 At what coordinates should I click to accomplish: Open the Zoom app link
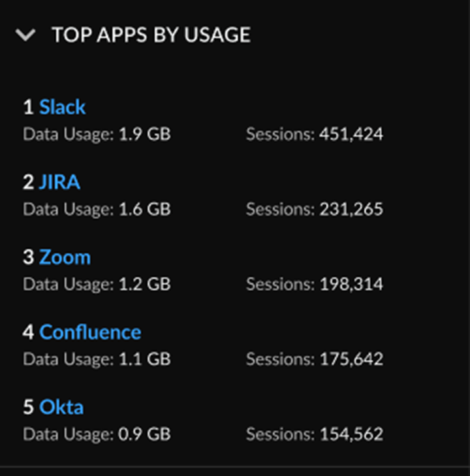[x=65, y=257]
